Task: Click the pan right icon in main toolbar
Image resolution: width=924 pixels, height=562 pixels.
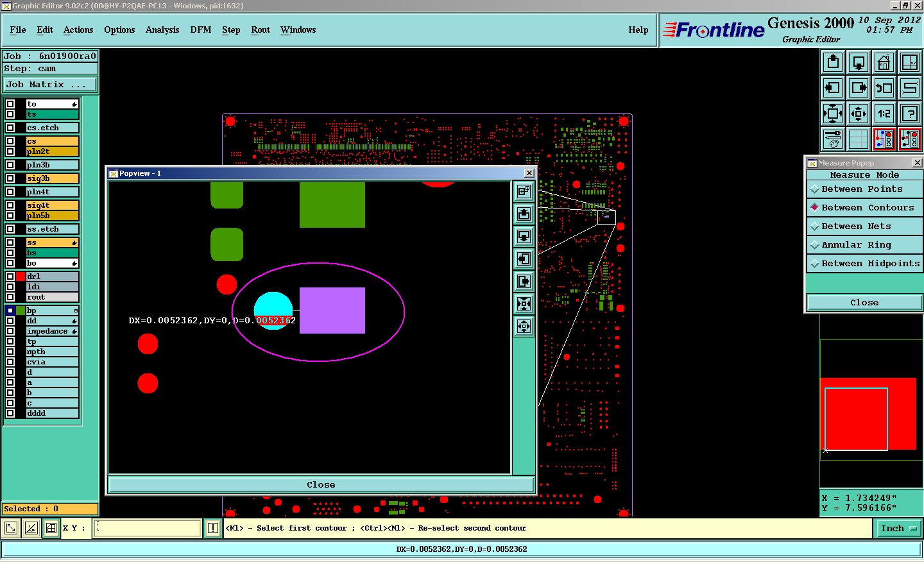Action: 859,88
